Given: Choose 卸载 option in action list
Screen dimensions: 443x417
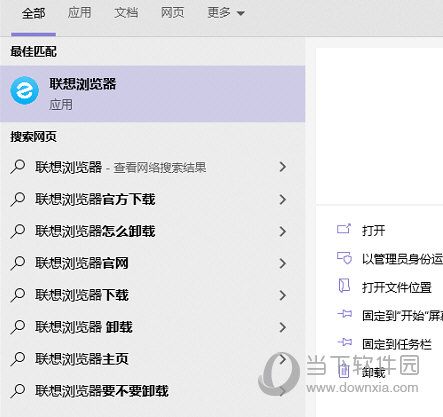Looking at the screenshot, I should click(x=374, y=373).
